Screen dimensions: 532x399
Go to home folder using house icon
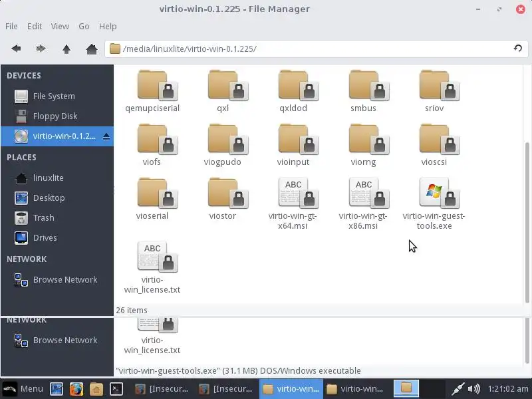(92, 49)
